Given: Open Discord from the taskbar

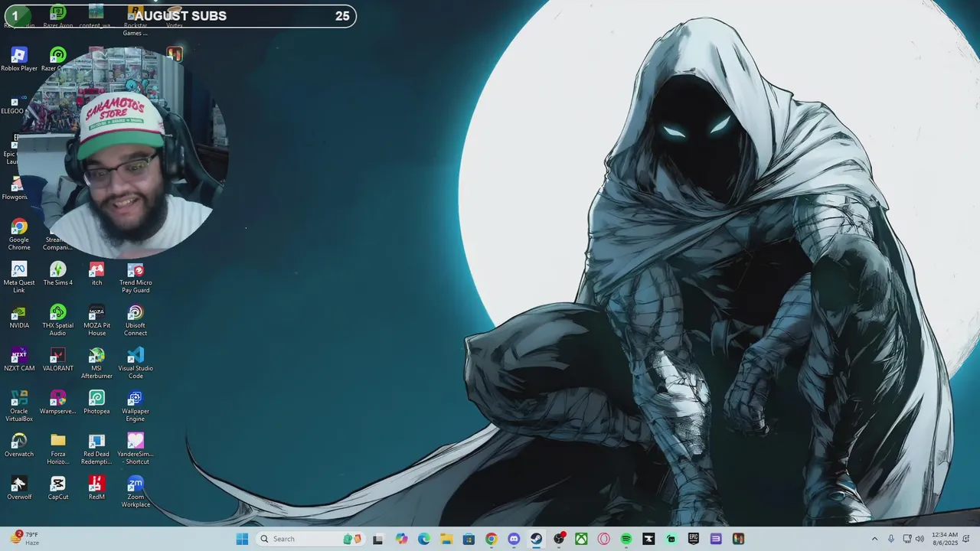Looking at the screenshot, I should tap(514, 539).
